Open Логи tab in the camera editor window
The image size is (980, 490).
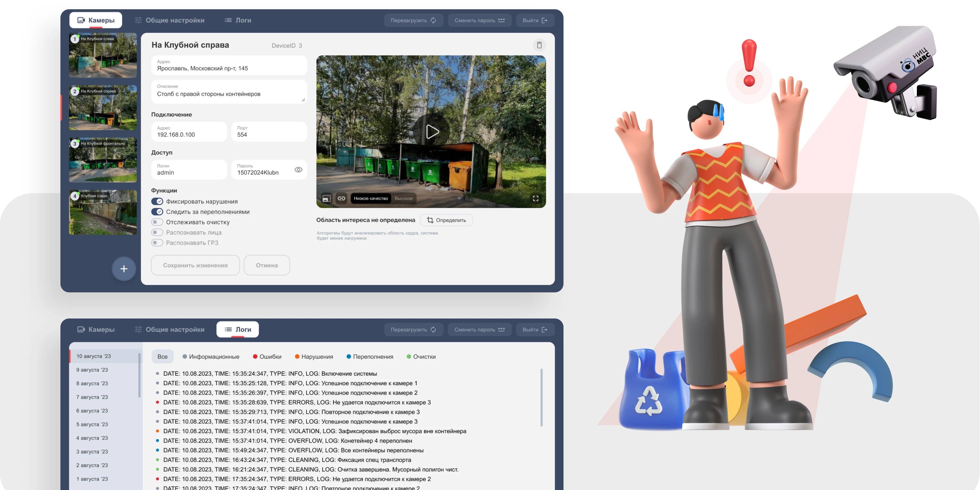[x=238, y=20]
